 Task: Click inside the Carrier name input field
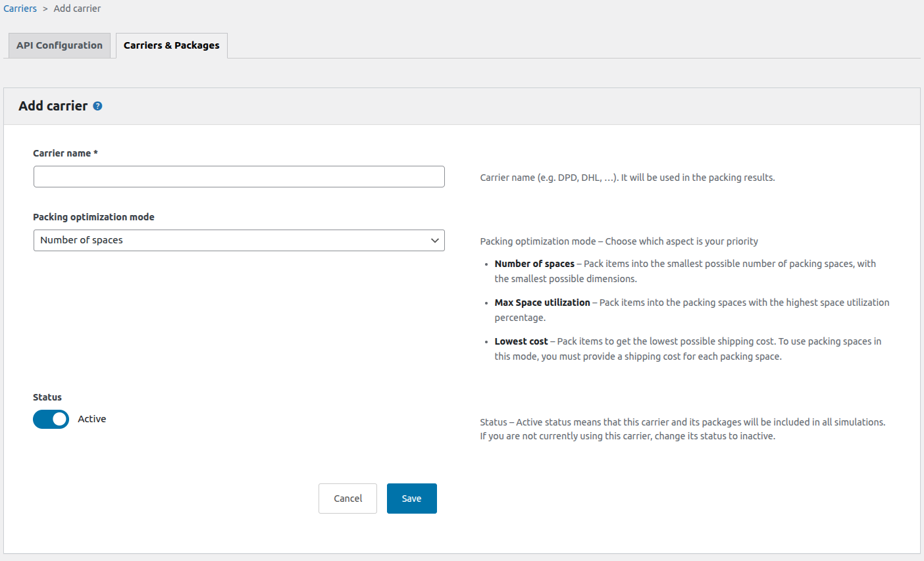click(x=239, y=176)
